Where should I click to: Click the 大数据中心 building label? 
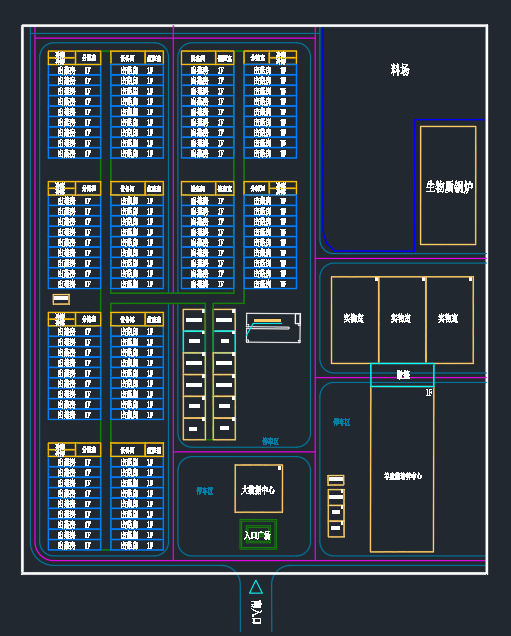(x=258, y=490)
